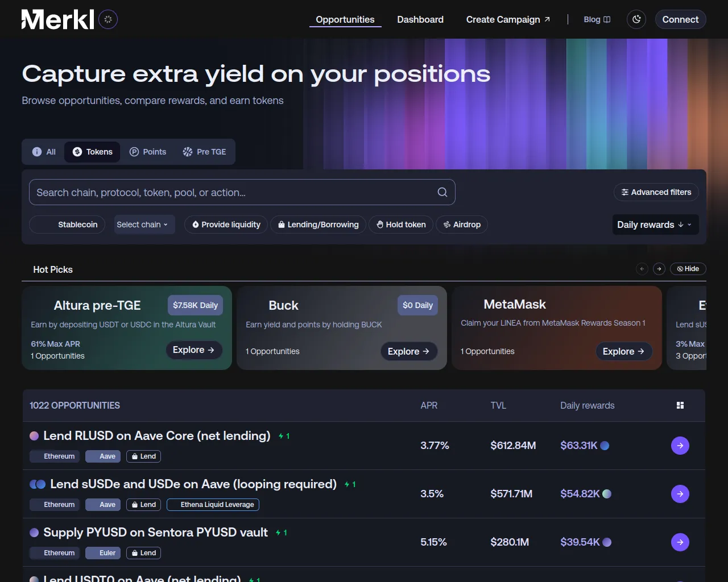Click the magnifier icon in the search box
The image size is (728, 582).
click(x=442, y=192)
